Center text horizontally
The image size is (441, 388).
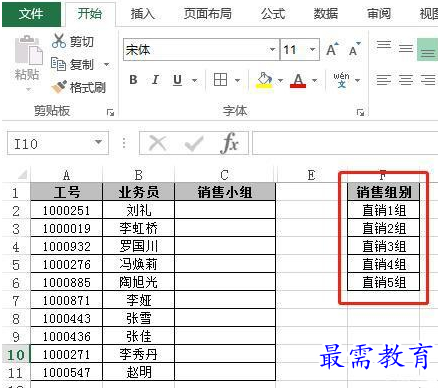click(406, 80)
